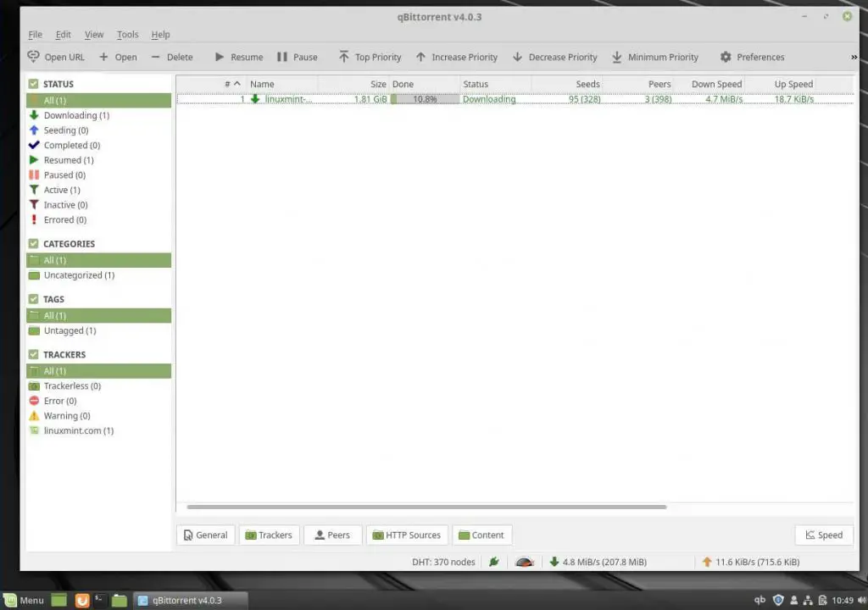The image size is (868, 610).
Task: Click Decrease Priority in toolbar
Action: 554,57
